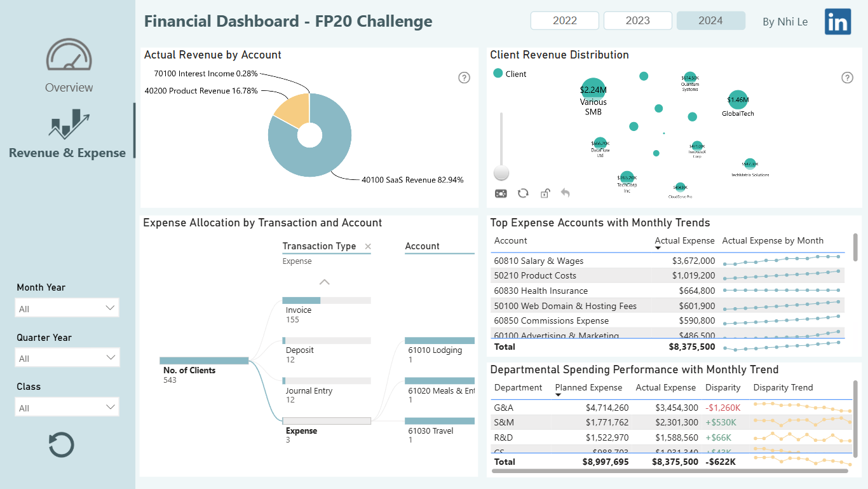Click the fit-to-view icon below the zoom slider

click(501, 193)
